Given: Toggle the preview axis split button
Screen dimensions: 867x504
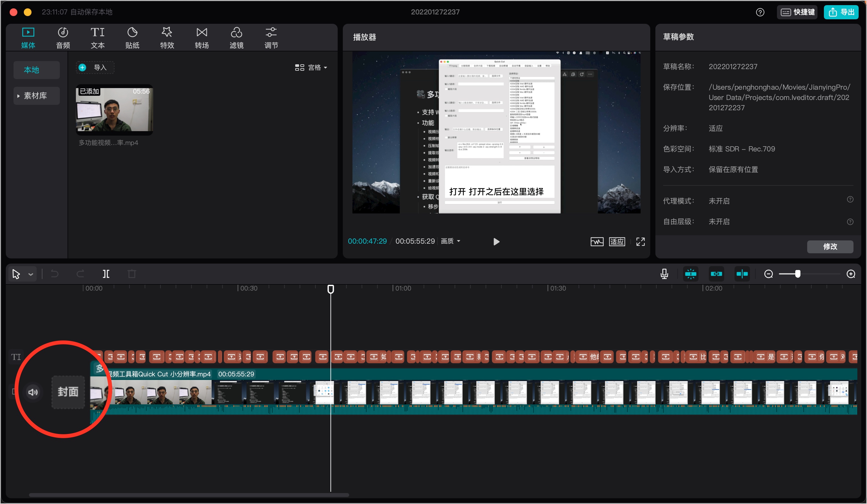Looking at the screenshot, I should click(742, 274).
